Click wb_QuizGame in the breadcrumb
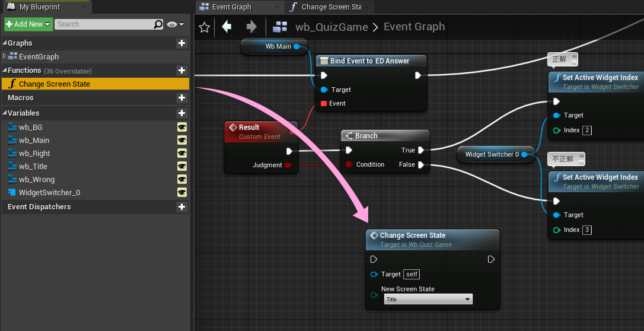Viewport: 644px width, 331px height. point(331,27)
